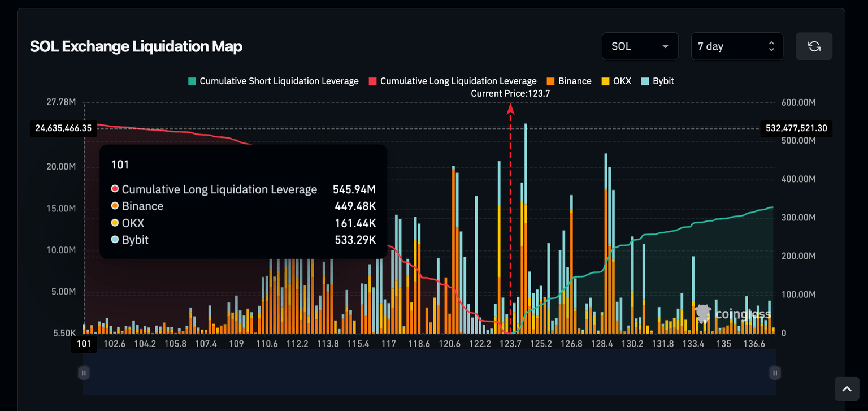868x411 pixels.
Task: Click the right range slider handle
Action: 774,373
